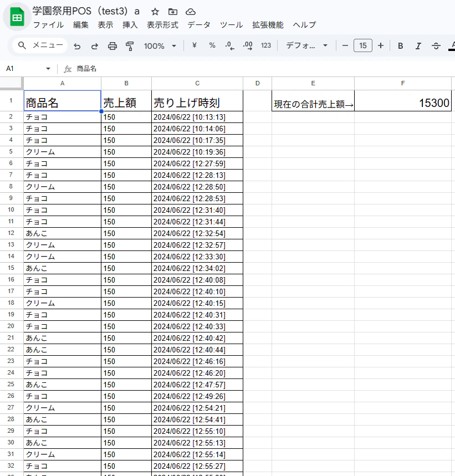The height and width of the screenshot is (476, 455).
Task: Select チョコ in row 26
Action: coord(62,396)
